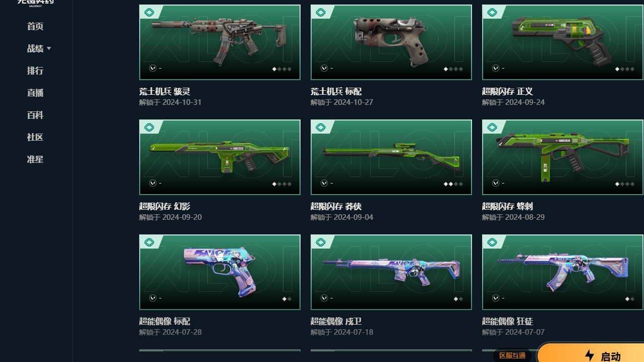
Task: Open 直播 section in sidebar
Action: pyautogui.click(x=35, y=93)
